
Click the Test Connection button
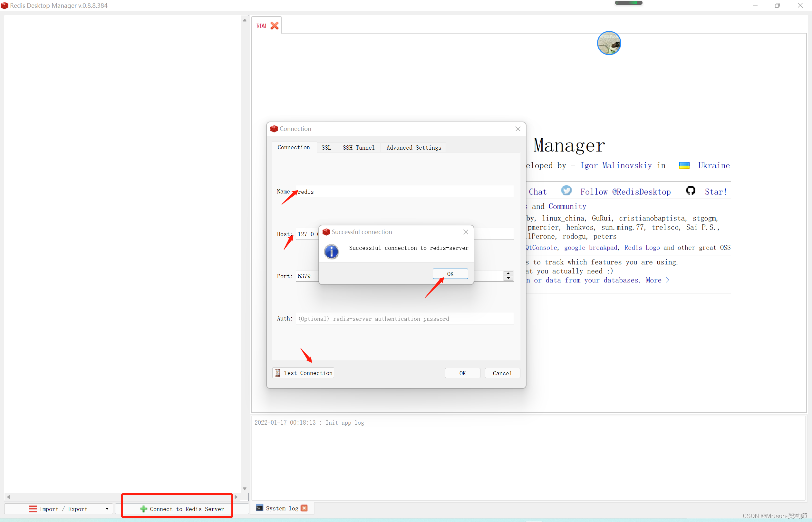(303, 373)
